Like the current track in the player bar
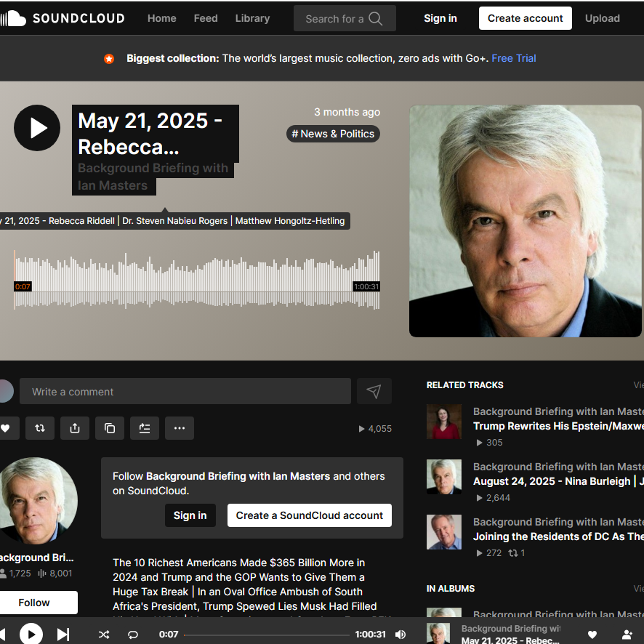This screenshot has width=644, height=644. (x=592, y=634)
